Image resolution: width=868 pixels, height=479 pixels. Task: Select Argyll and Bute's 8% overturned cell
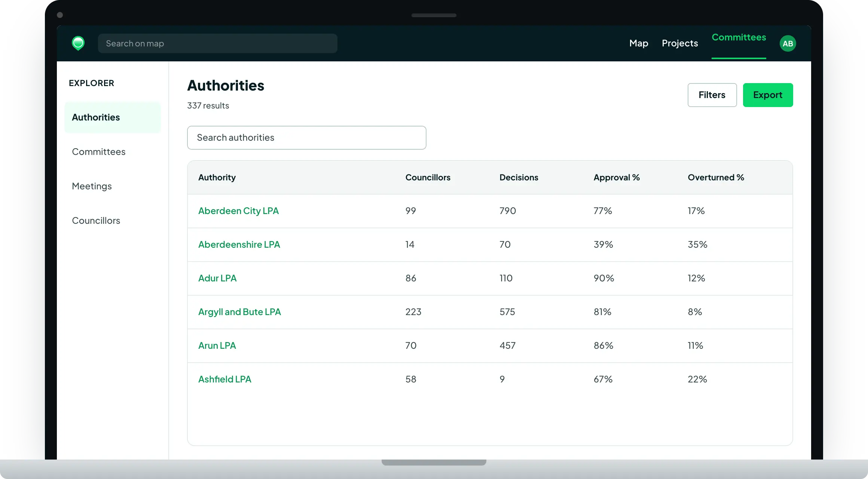click(x=694, y=312)
